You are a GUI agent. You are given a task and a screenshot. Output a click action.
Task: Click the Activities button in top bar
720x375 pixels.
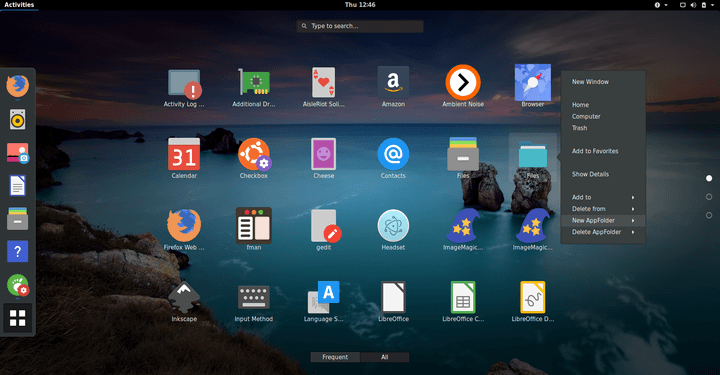(x=19, y=5)
